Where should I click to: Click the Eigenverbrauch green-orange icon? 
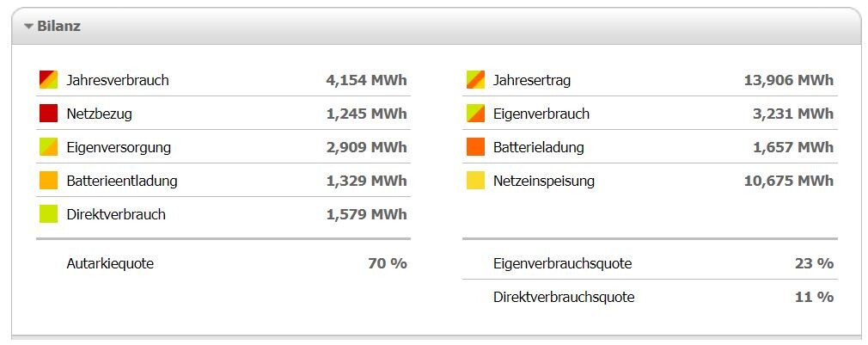pyautogui.click(x=475, y=114)
